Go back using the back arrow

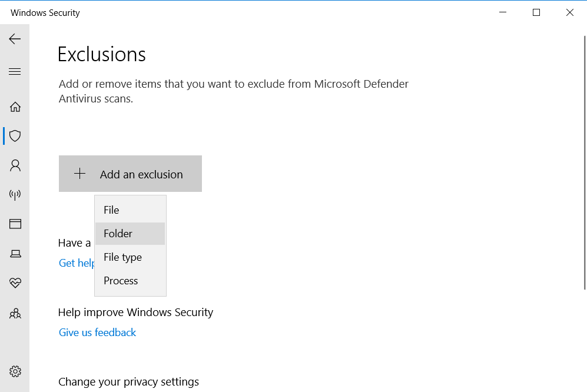[x=15, y=39]
